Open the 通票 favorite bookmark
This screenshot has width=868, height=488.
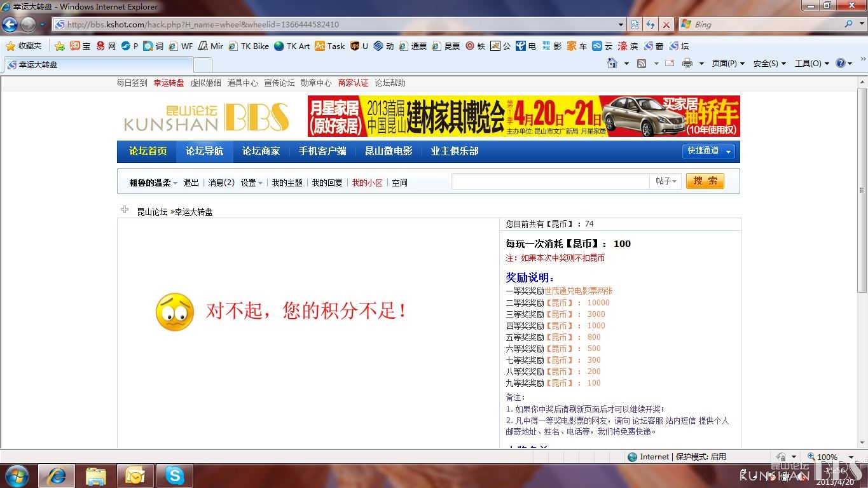pyautogui.click(x=413, y=46)
